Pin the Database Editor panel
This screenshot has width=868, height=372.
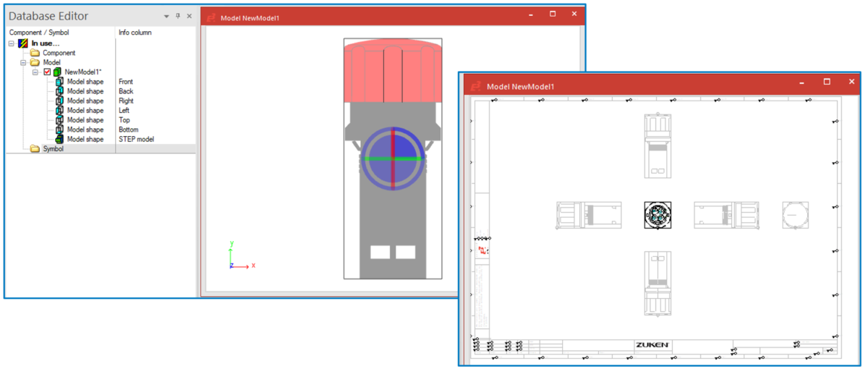coord(178,16)
